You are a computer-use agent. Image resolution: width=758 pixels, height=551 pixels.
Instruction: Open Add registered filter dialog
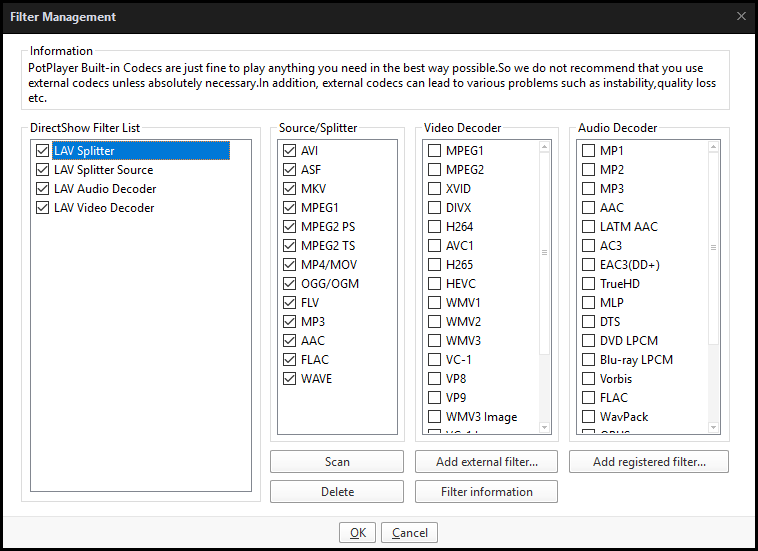point(649,462)
